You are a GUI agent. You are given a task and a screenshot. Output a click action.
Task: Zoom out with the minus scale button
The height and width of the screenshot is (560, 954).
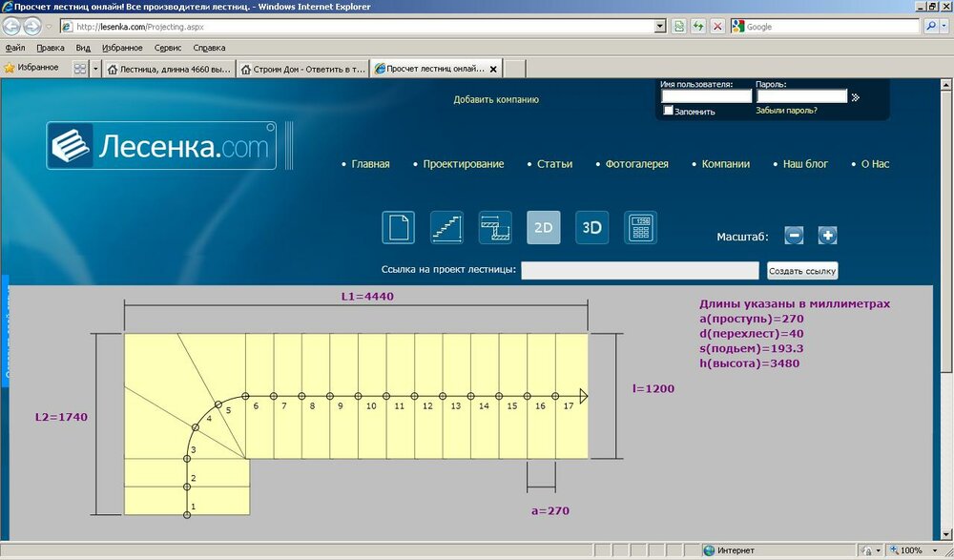(795, 236)
